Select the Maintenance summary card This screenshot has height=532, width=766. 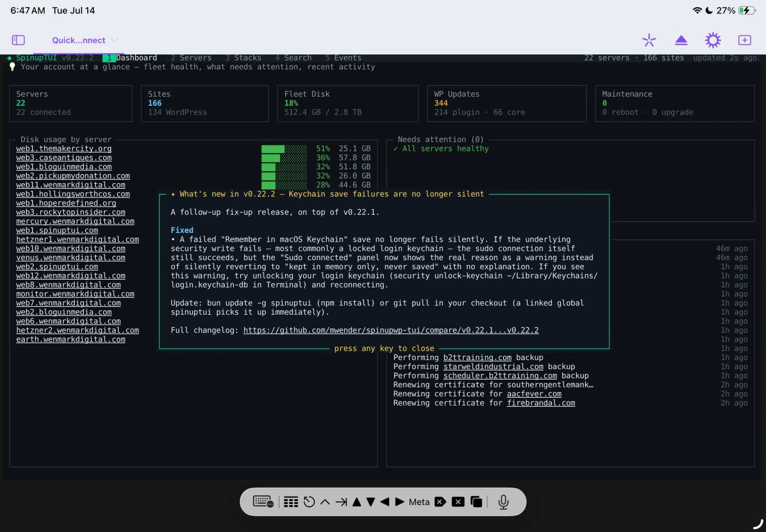coord(675,103)
